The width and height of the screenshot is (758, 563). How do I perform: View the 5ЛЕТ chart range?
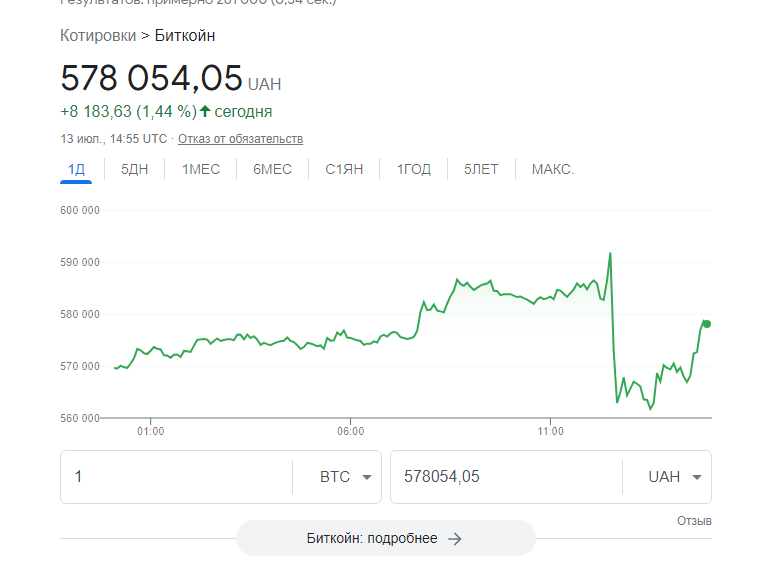pyautogui.click(x=480, y=169)
